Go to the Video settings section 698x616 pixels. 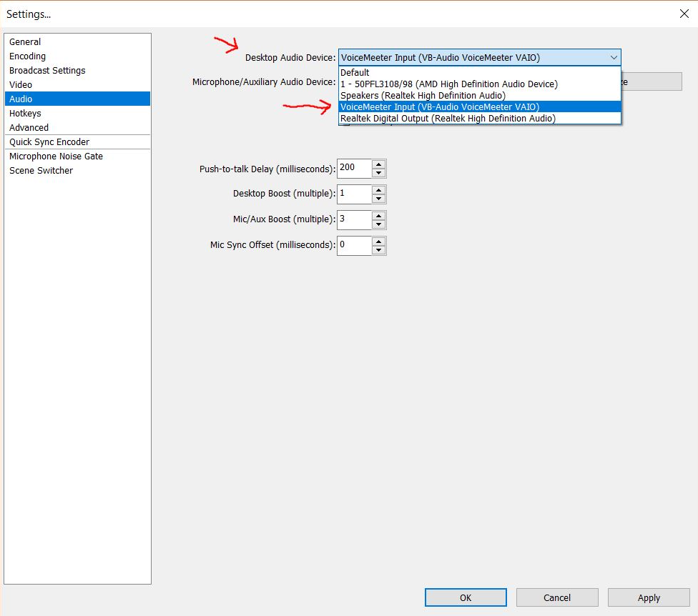(x=77, y=84)
